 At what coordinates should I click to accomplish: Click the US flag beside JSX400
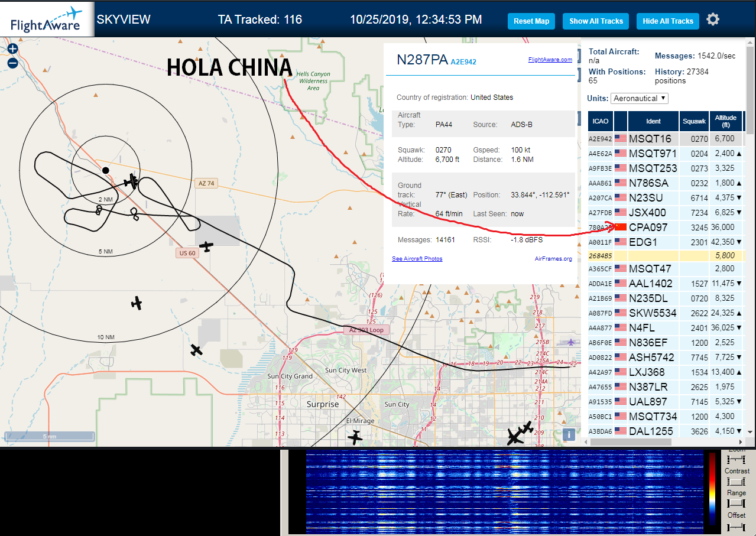[x=621, y=212]
